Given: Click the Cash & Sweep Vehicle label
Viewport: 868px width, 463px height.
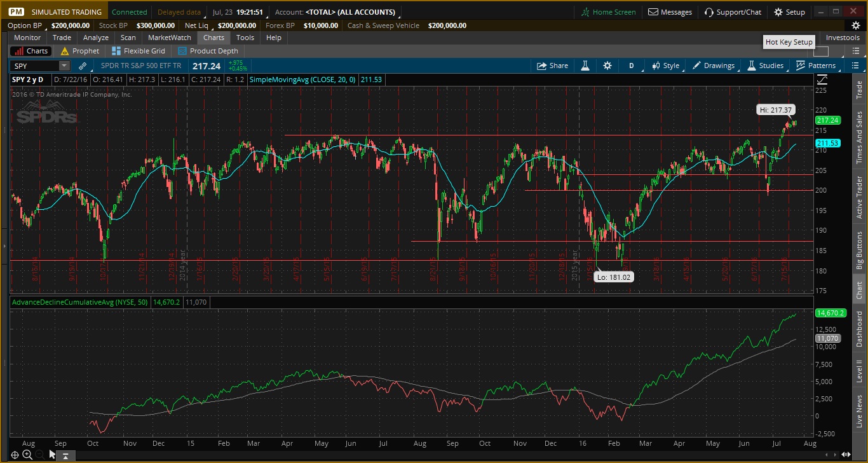Looking at the screenshot, I should pyautogui.click(x=384, y=25).
